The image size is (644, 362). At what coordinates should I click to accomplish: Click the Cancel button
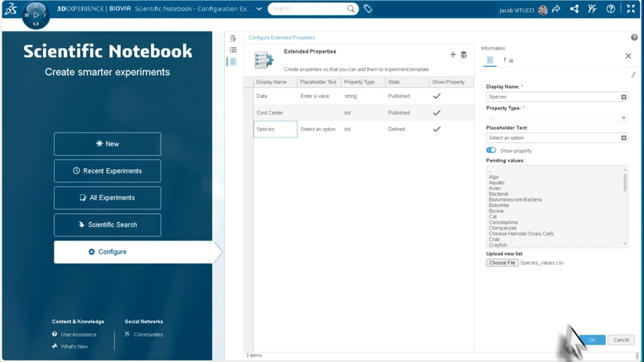621,340
